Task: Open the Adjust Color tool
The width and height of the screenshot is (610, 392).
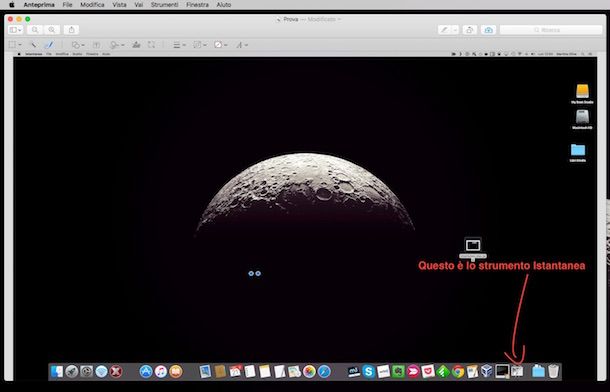Action: pyautogui.click(x=136, y=45)
